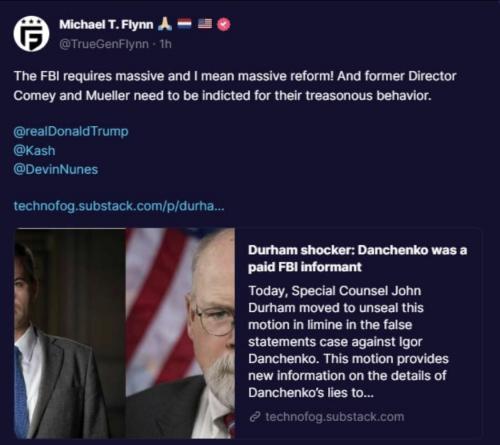Open the @DevinNunes mention
The width and height of the screenshot is (500, 445).
coord(56,170)
